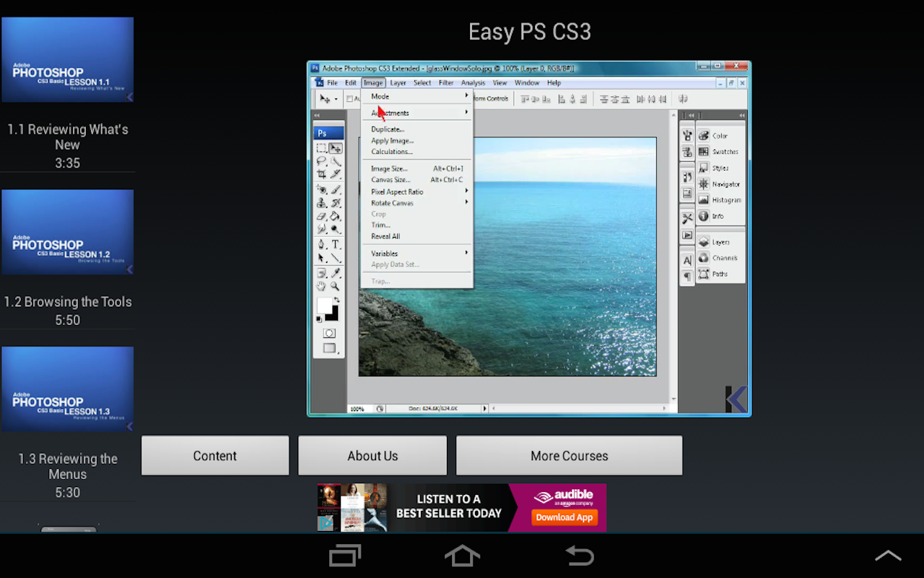The image size is (924, 578).
Task: Click the white foreground color swatch
Action: (x=324, y=305)
